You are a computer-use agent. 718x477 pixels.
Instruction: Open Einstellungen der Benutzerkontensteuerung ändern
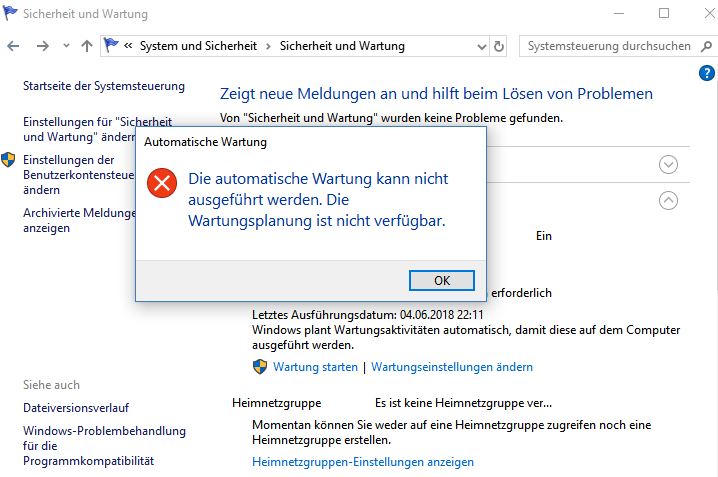coord(79,174)
